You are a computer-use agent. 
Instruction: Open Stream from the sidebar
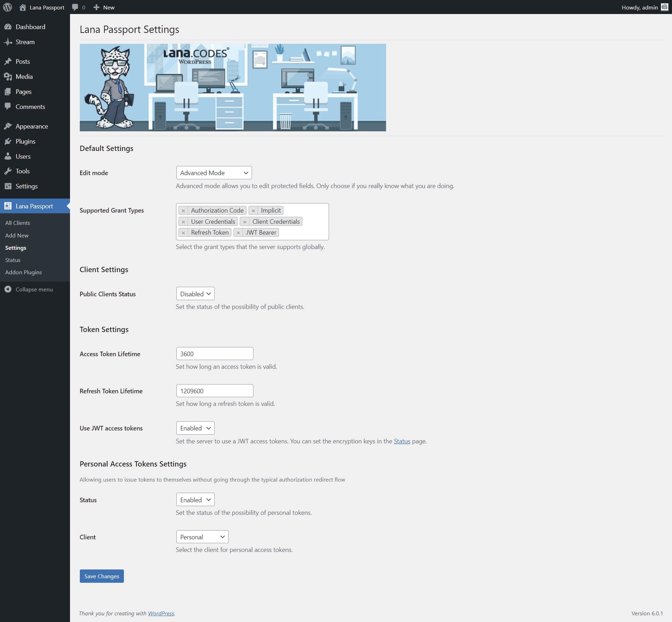25,42
